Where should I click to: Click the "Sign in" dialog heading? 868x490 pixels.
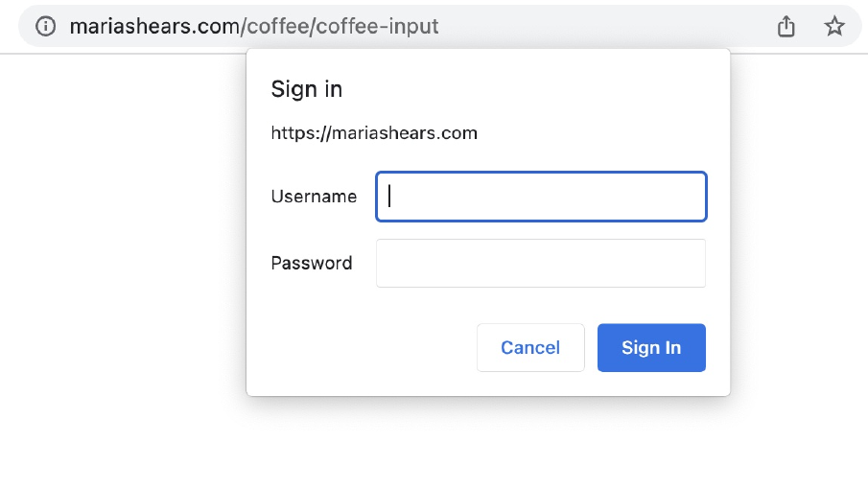pyautogui.click(x=307, y=89)
